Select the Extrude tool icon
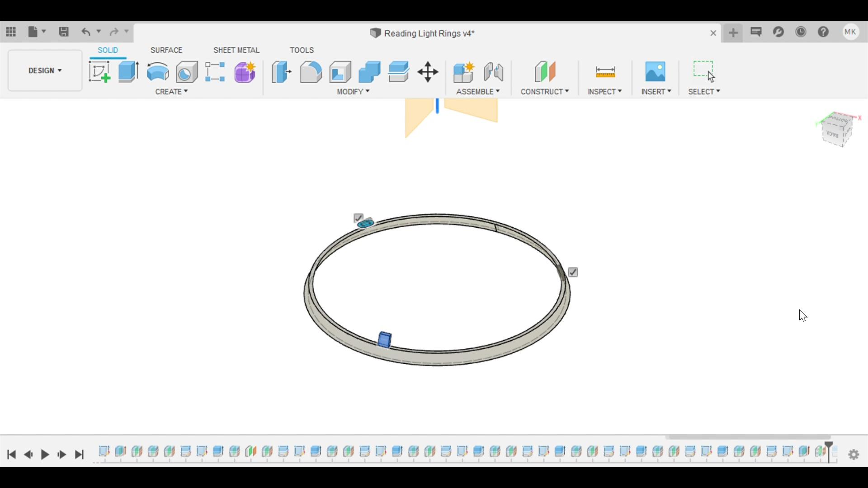Image resolution: width=868 pixels, height=488 pixels. coord(128,72)
